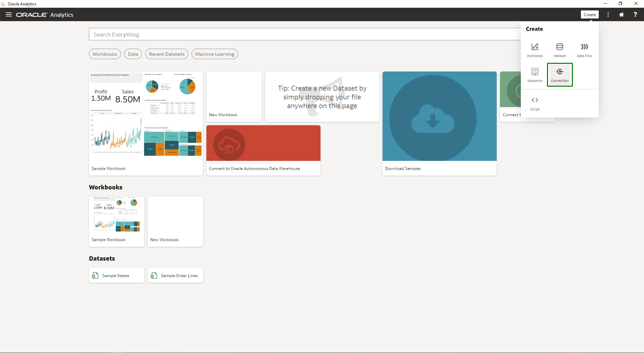Viewport: 644px width, 353px height.
Task: Select Data Flow in the Create panel
Action: pos(584,50)
